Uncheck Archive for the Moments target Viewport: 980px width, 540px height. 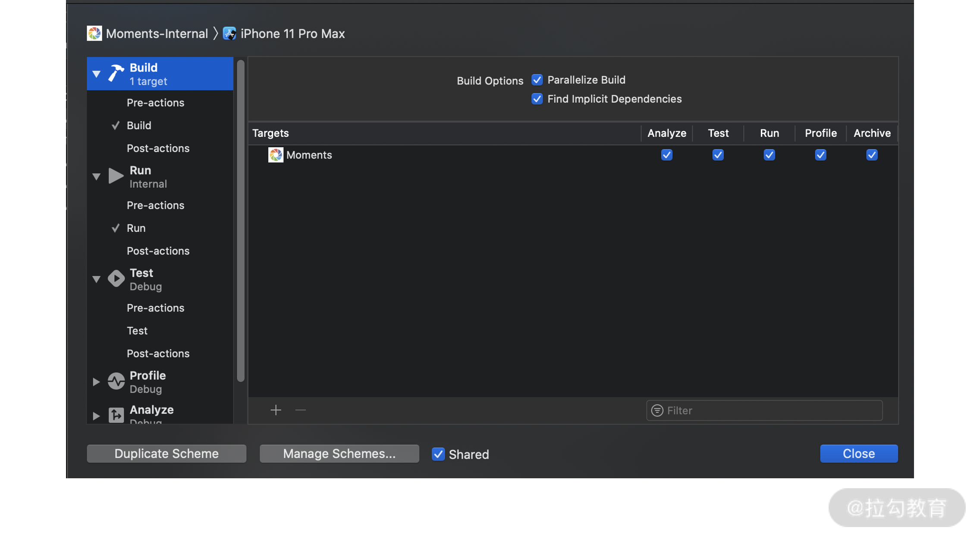tap(871, 155)
